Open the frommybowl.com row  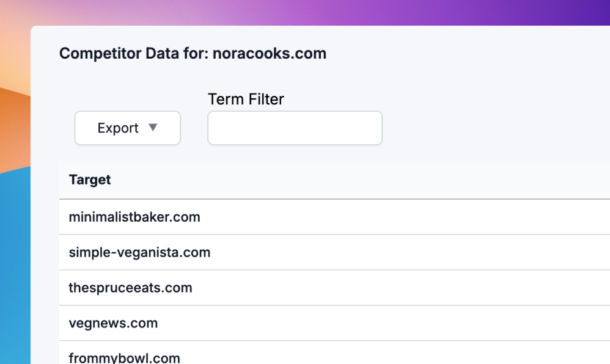click(124, 357)
